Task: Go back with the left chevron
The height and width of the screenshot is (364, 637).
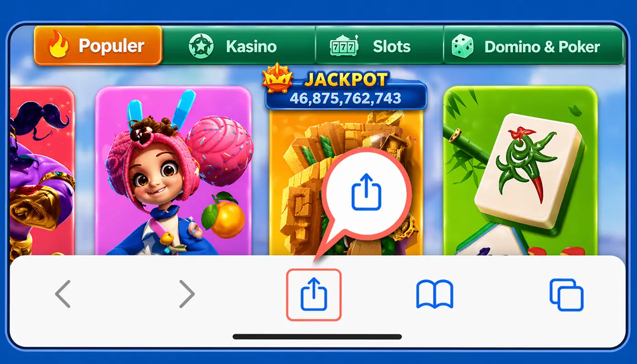Action: [x=63, y=294]
